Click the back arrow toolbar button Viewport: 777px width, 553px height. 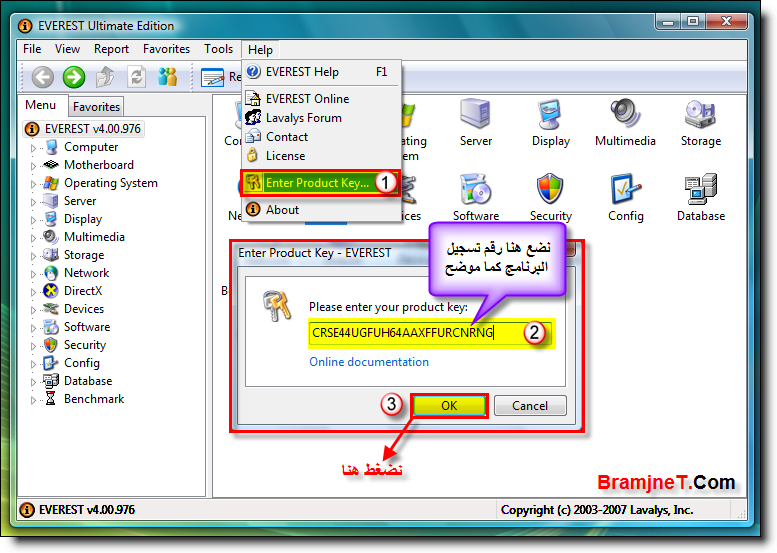[43, 77]
